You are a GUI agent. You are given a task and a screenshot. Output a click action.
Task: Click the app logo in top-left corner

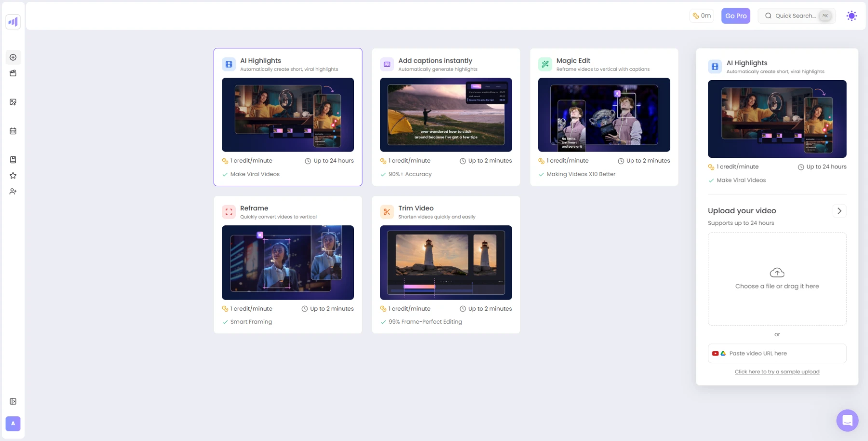click(13, 22)
